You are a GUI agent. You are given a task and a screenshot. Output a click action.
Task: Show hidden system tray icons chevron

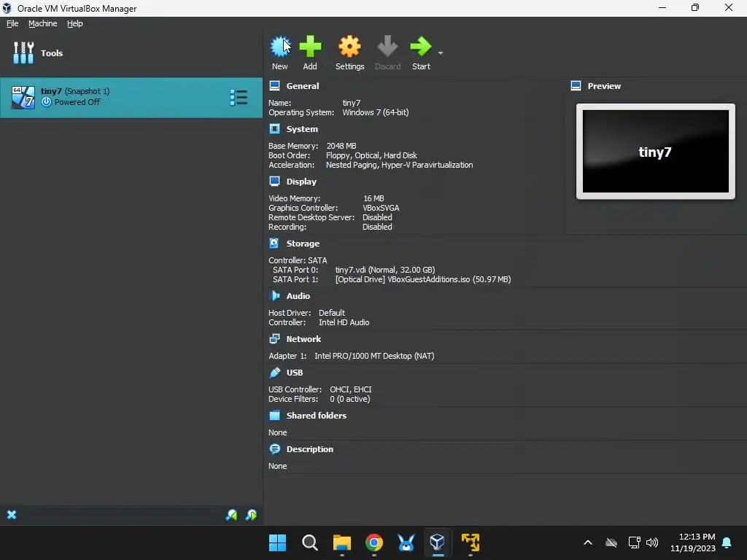click(x=588, y=542)
